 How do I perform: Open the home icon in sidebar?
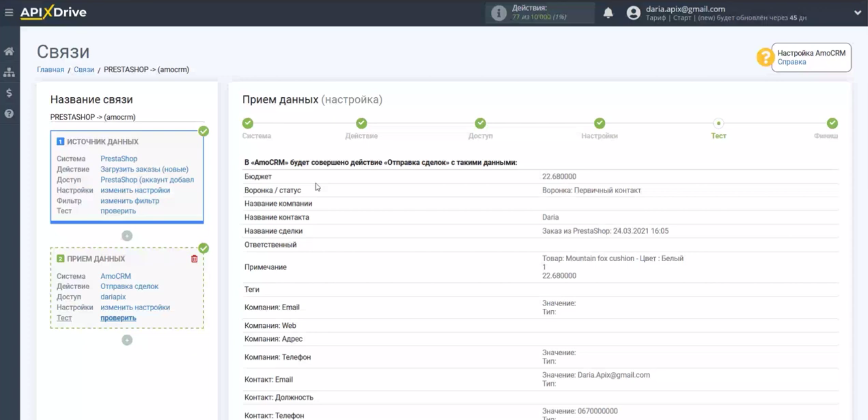click(9, 51)
